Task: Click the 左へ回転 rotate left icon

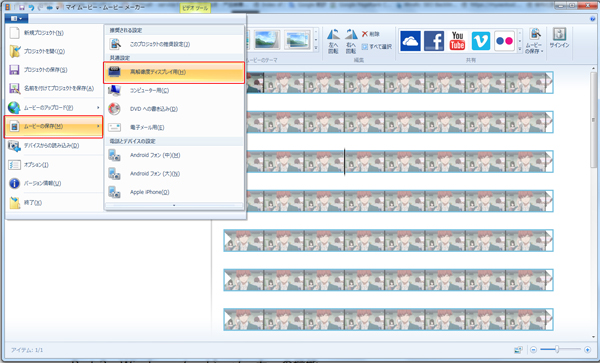Action: (x=333, y=41)
